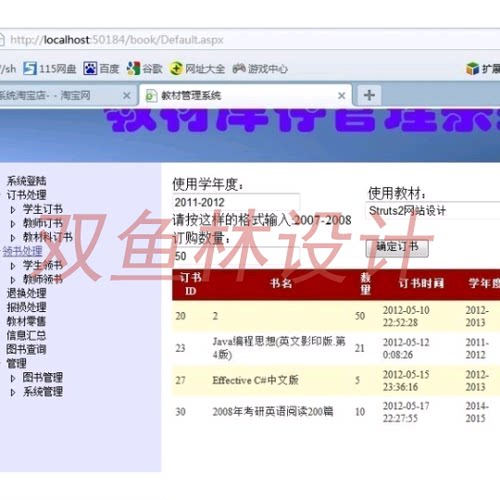The width and height of the screenshot is (500, 500).
Task: Open 教材科订书 menu item
Action: point(48,237)
